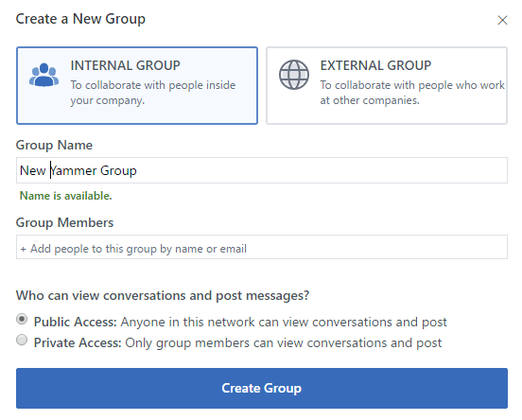This screenshot has width=522, height=420.
Task: Click 'To collaborate with people who work at other companies' text
Action: [x=412, y=93]
